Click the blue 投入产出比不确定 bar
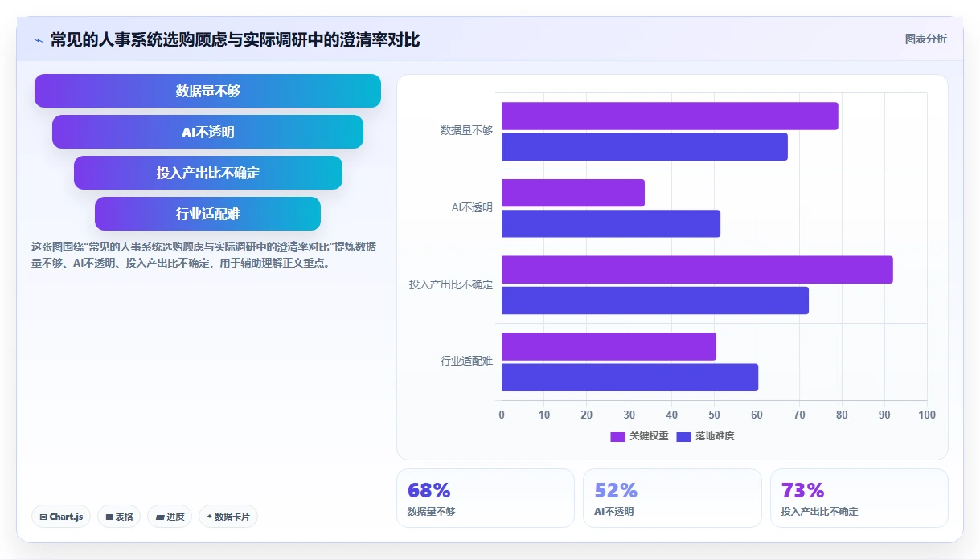Screen dimensions: 980x560 (655, 300)
